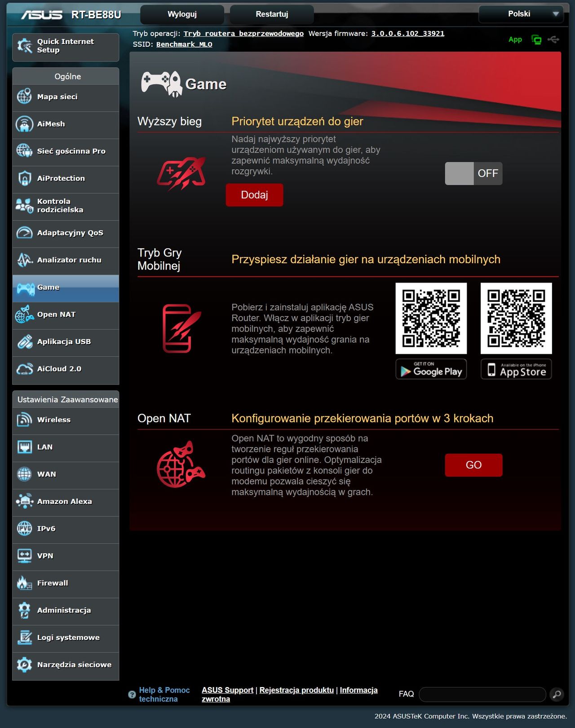Open the App Store badge
This screenshot has width=575, height=728.
click(516, 369)
